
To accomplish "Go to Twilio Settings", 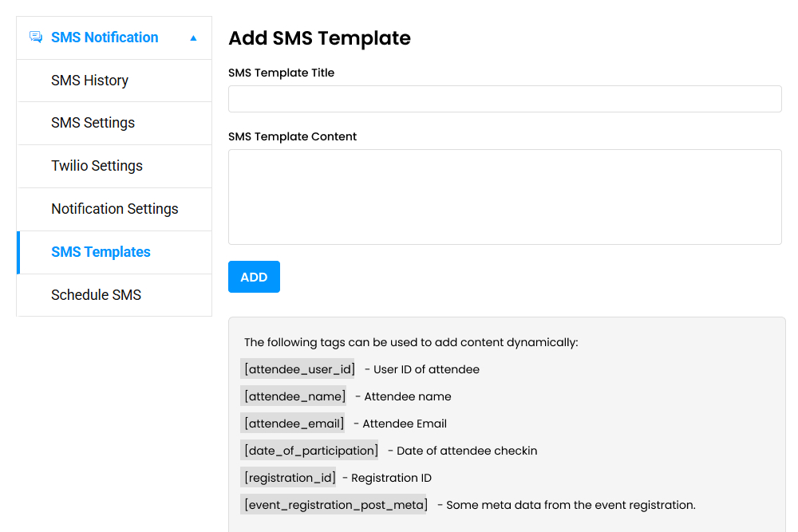I will [97, 166].
